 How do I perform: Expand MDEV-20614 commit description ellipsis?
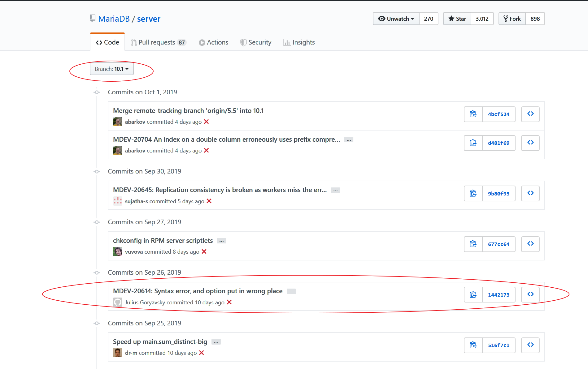click(x=291, y=291)
